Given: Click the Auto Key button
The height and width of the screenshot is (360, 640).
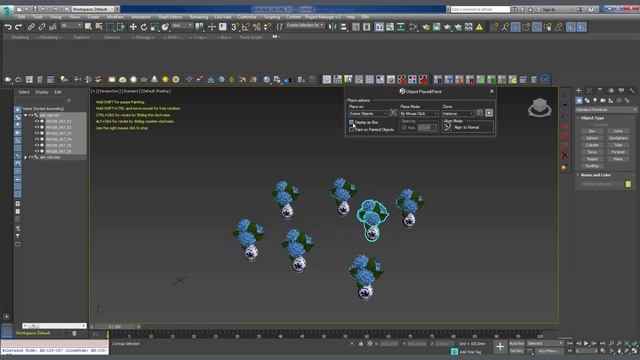Looking at the screenshot, I should 516,344.
